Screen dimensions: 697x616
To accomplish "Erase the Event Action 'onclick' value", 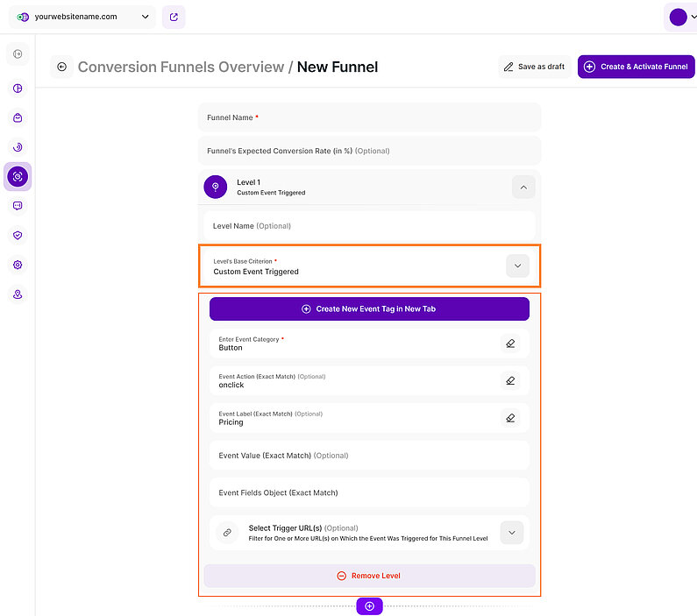I will point(510,380).
